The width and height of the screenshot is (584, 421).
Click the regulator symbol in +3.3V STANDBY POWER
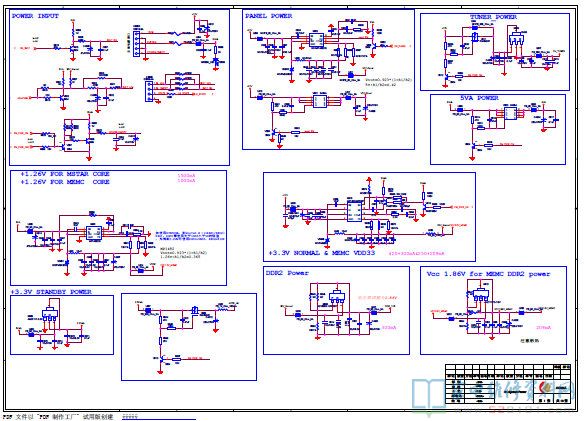[50, 314]
